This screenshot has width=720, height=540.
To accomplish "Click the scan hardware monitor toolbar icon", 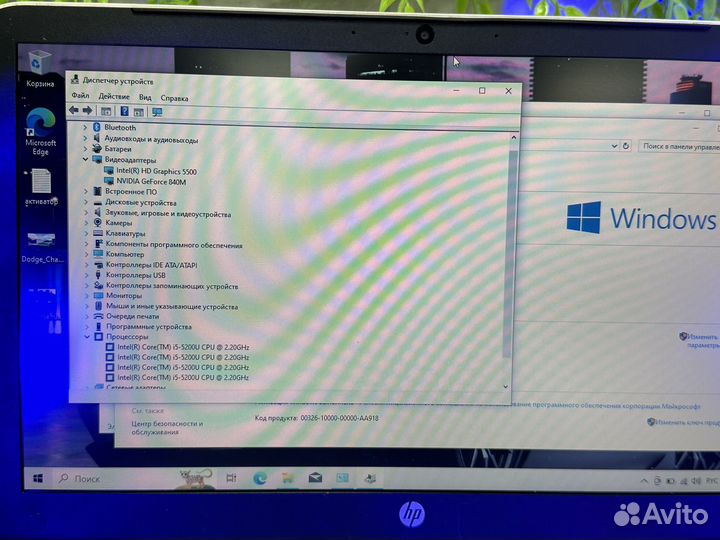I will pos(157,112).
